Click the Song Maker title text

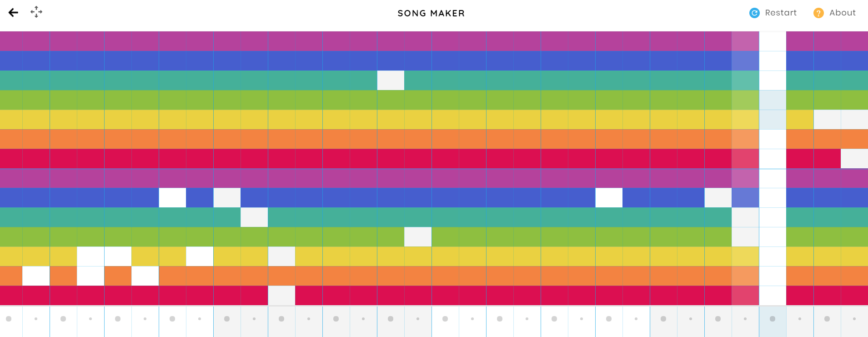tap(431, 13)
